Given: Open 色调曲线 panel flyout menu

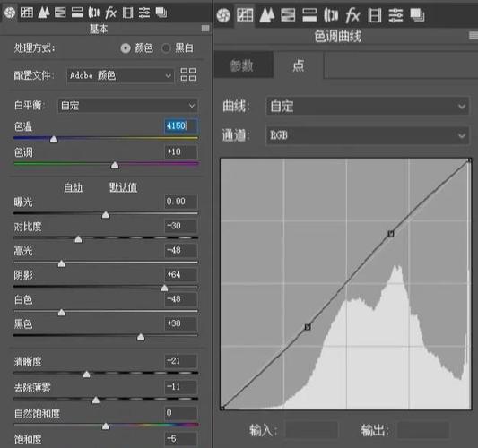Looking at the screenshot, I should tap(474, 35).
